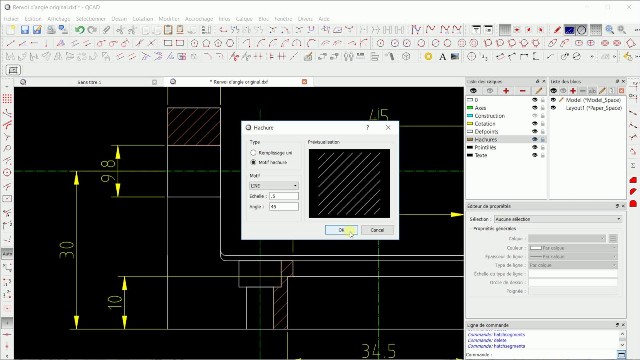640x360 pixels.
Task: Undo last action with green arrow
Action: pos(80,30)
